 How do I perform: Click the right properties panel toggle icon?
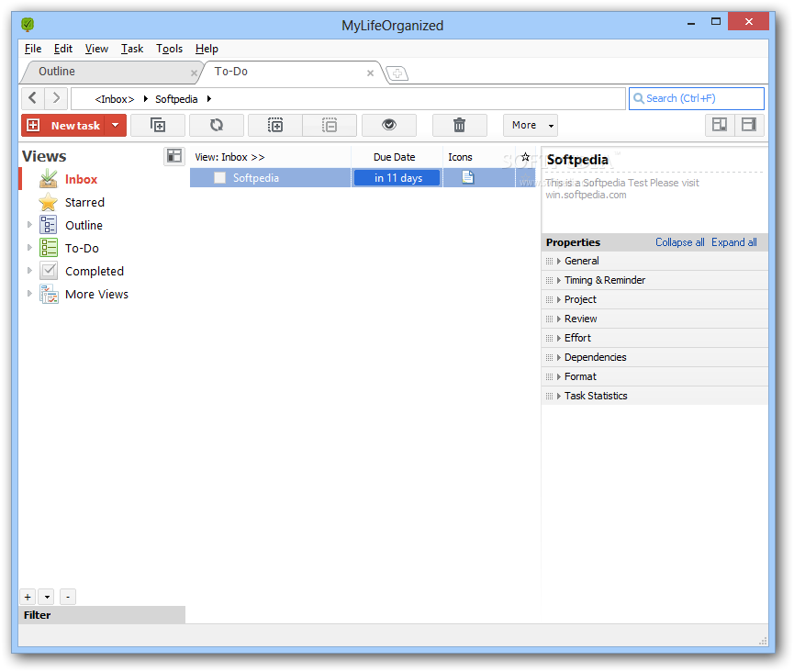tap(749, 125)
